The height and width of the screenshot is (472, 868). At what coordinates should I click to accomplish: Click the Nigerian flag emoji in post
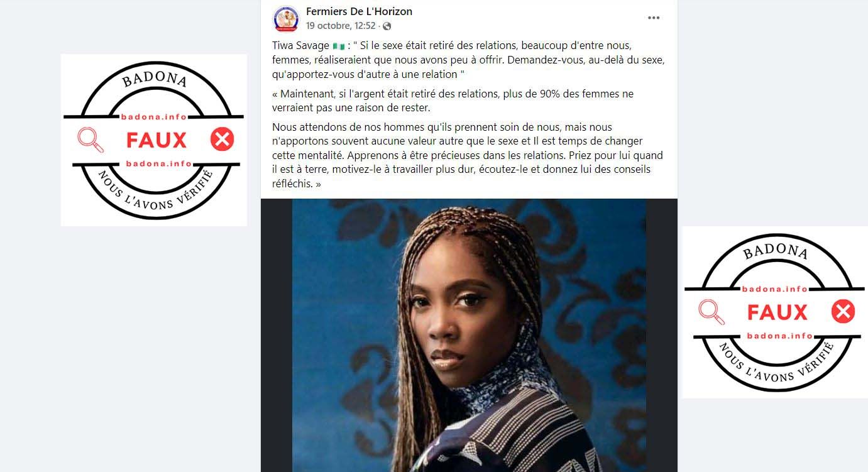click(x=339, y=46)
